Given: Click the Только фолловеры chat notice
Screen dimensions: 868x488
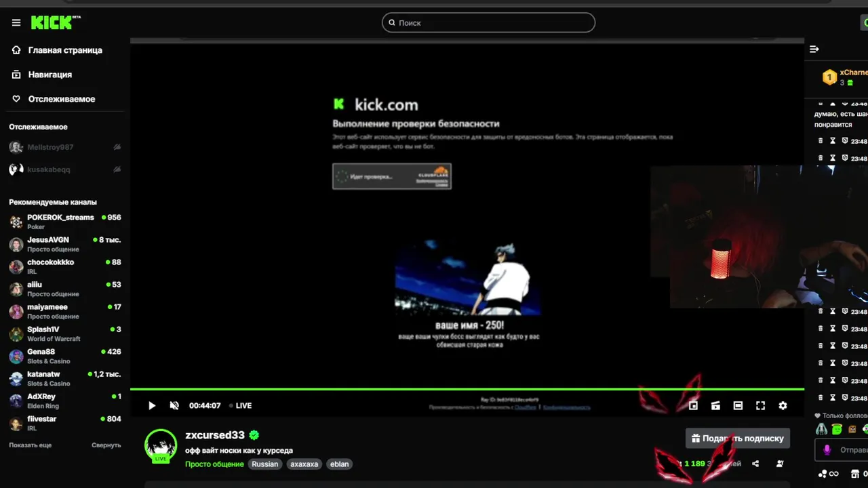Looking at the screenshot, I should [842, 415].
